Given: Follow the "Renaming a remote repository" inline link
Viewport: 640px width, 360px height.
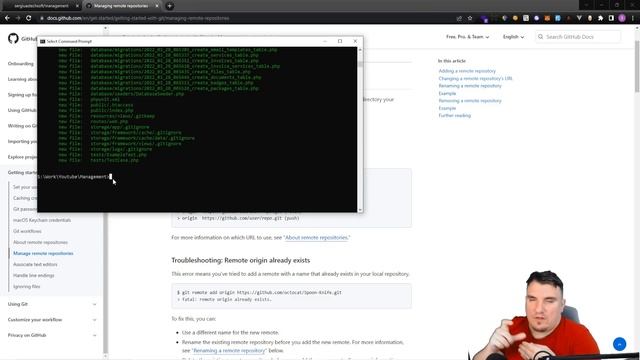Looking at the screenshot, I should 229,351.
